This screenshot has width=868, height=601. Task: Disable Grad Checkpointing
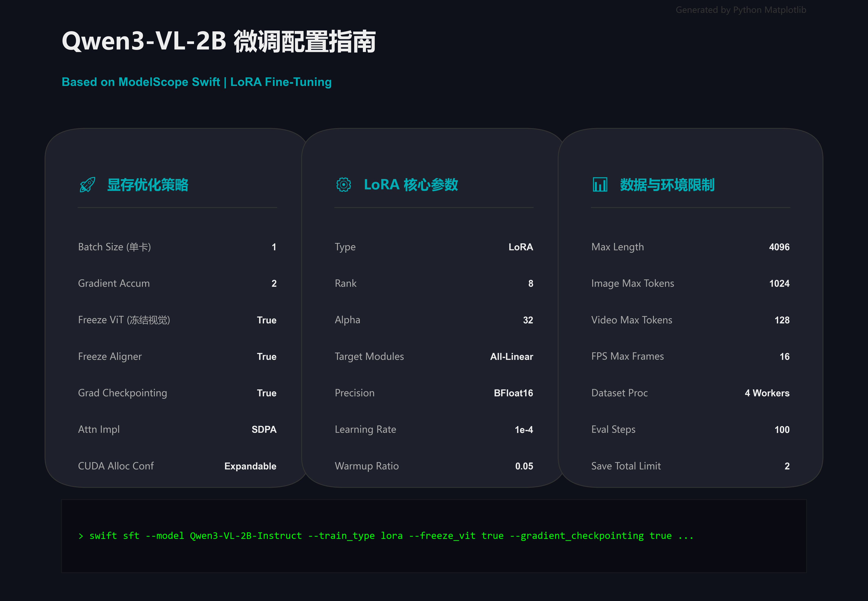266,393
